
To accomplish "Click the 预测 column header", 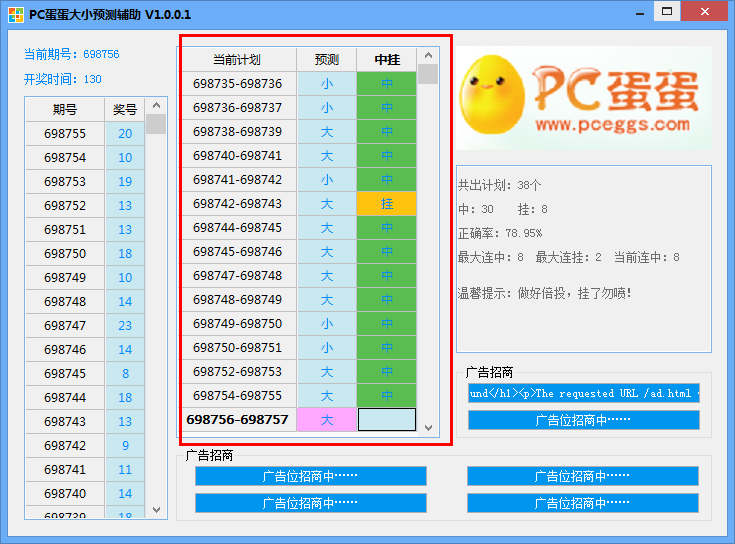I will [327, 60].
